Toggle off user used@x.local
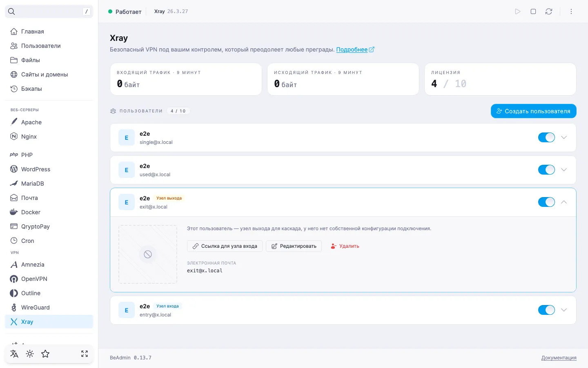Image resolution: width=588 pixels, height=368 pixels. pyautogui.click(x=546, y=170)
